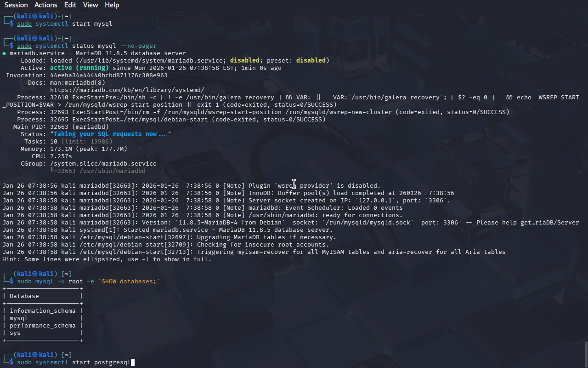Click the Database column header in output
This screenshot has height=368, width=588.
click(24, 296)
